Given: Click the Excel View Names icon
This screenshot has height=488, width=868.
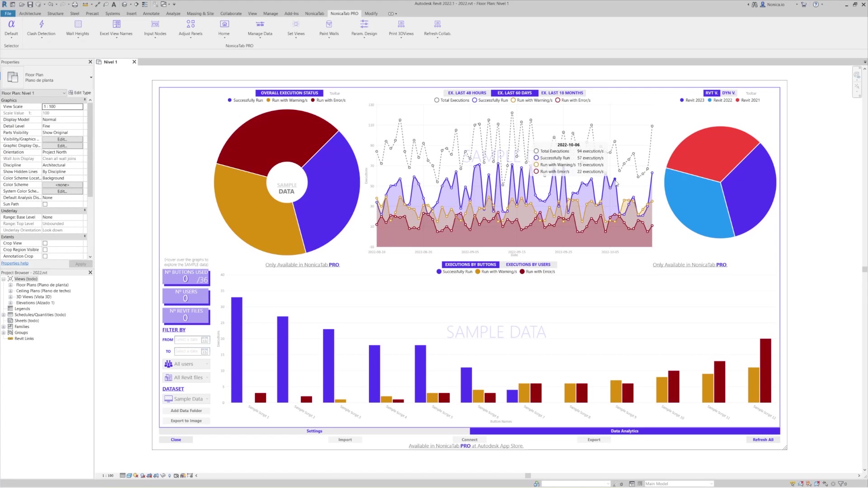Looking at the screenshot, I should pos(116,24).
